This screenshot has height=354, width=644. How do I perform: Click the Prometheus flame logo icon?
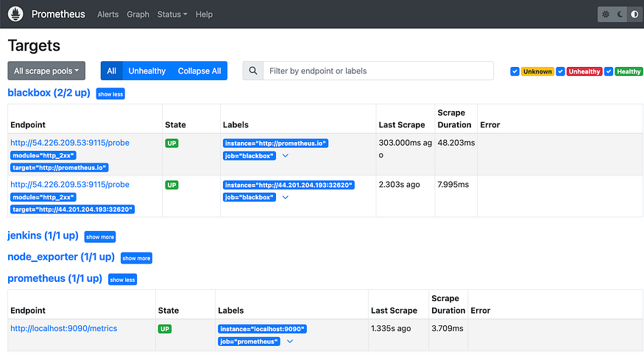pos(15,14)
